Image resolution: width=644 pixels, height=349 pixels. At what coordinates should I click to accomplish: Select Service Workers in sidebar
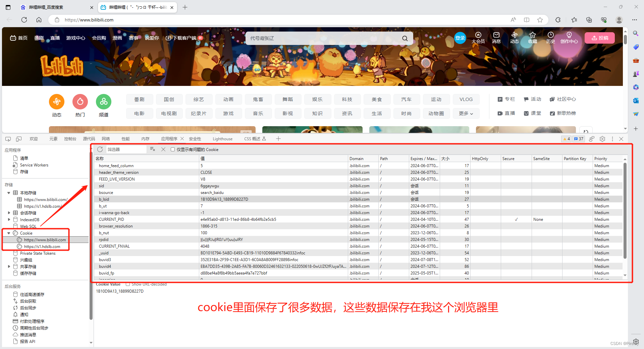tap(34, 165)
